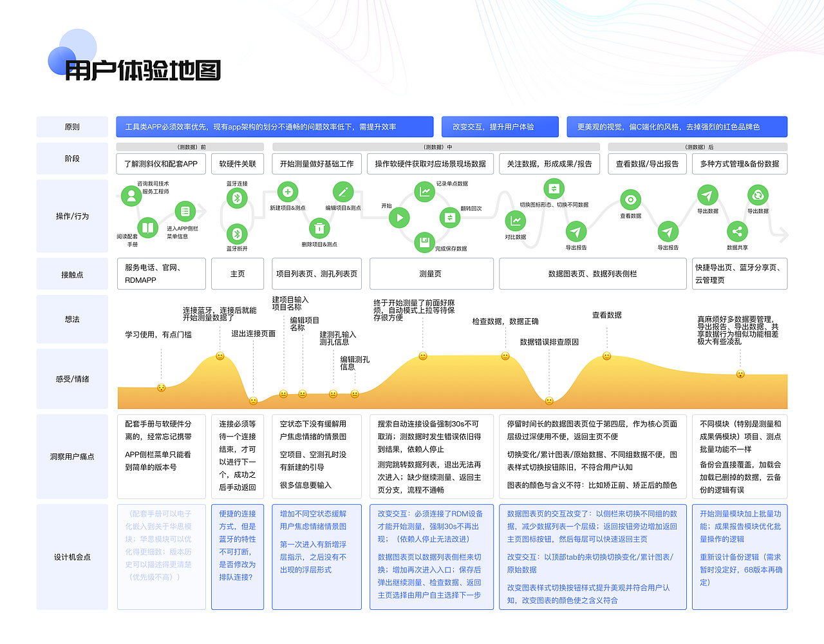Click the emoji under 学习使用，有点门槛
Screen dimensions: 824x644
point(162,388)
